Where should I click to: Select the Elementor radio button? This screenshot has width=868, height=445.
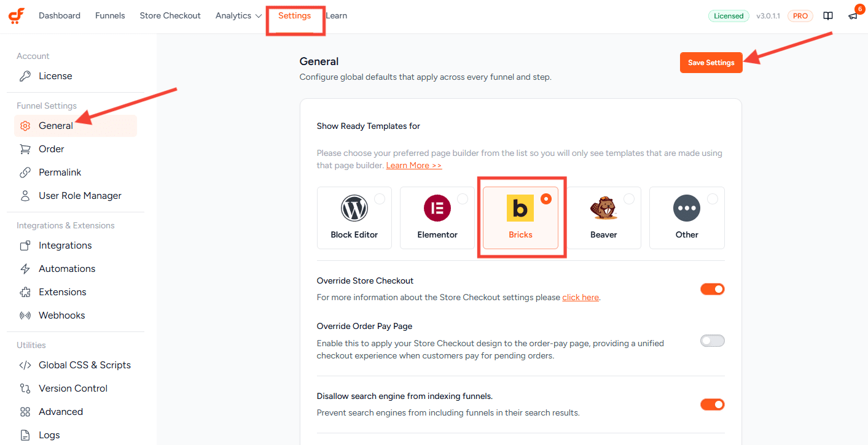463,199
